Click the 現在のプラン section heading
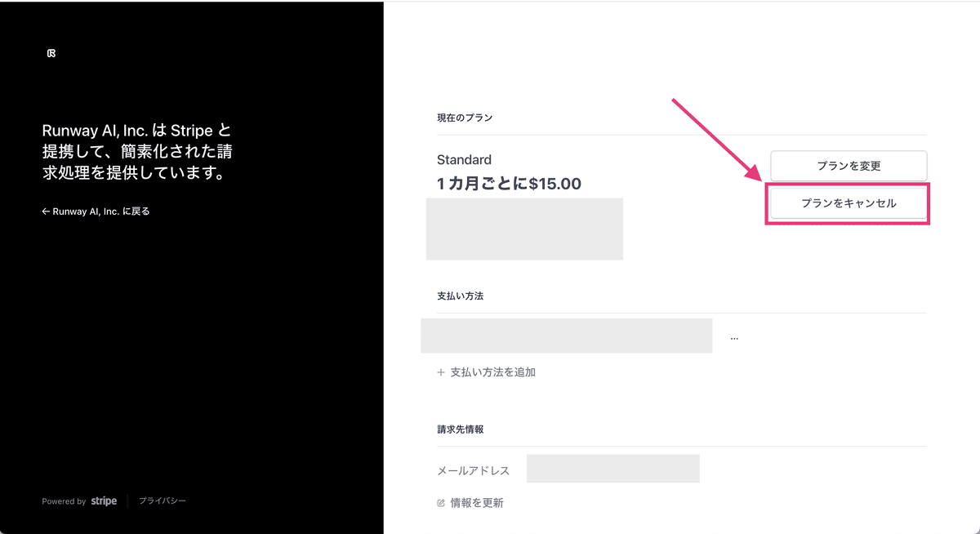Viewport: 980px width, 534px height. tap(465, 118)
